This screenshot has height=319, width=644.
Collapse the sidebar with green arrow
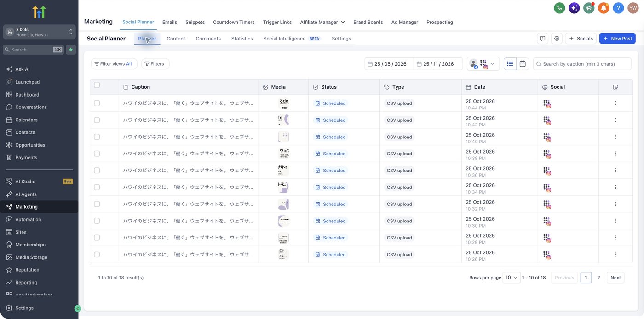pyautogui.click(x=78, y=308)
